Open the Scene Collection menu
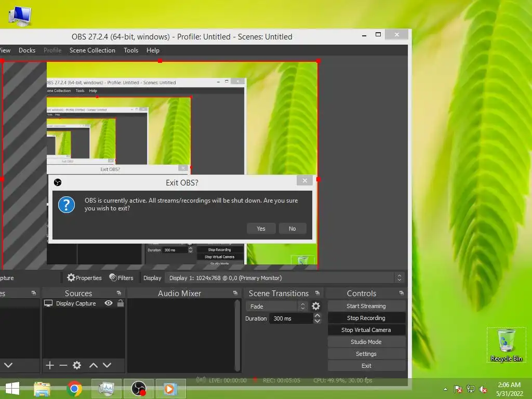Image resolution: width=532 pixels, height=399 pixels. pos(92,50)
